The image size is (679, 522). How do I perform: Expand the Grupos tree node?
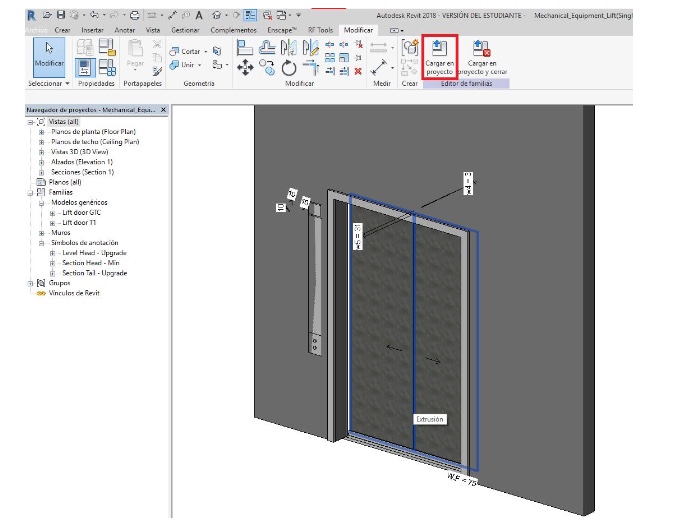click(30, 283)
